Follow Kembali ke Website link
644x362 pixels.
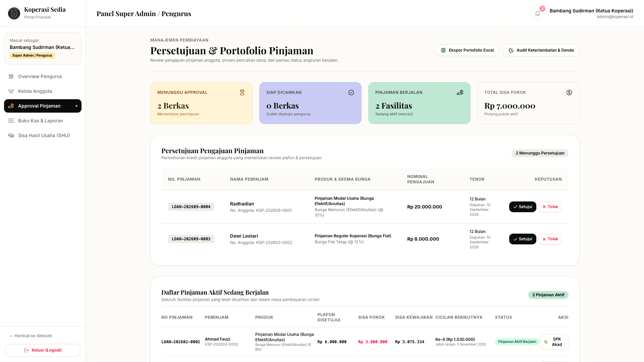click(31, 336)
